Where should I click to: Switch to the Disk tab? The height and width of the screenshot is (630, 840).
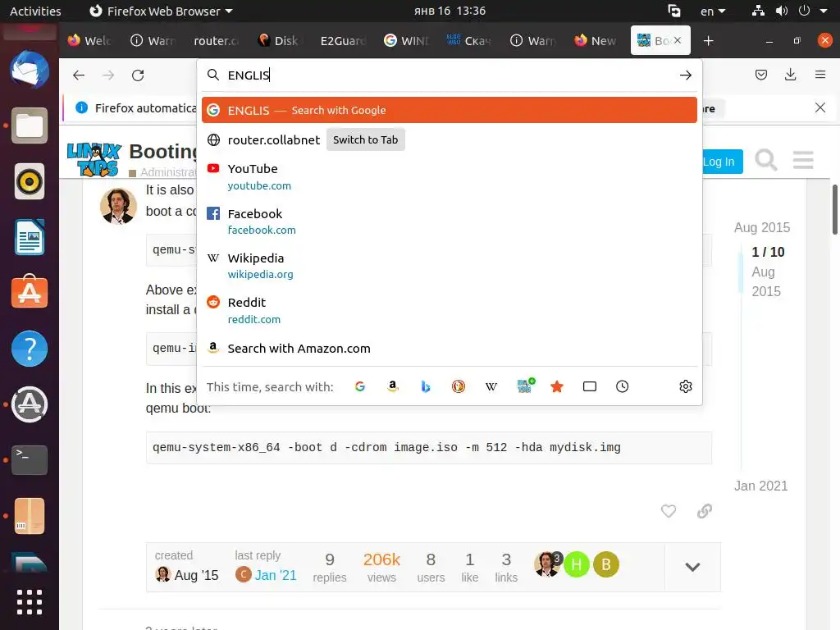point(279,41)
